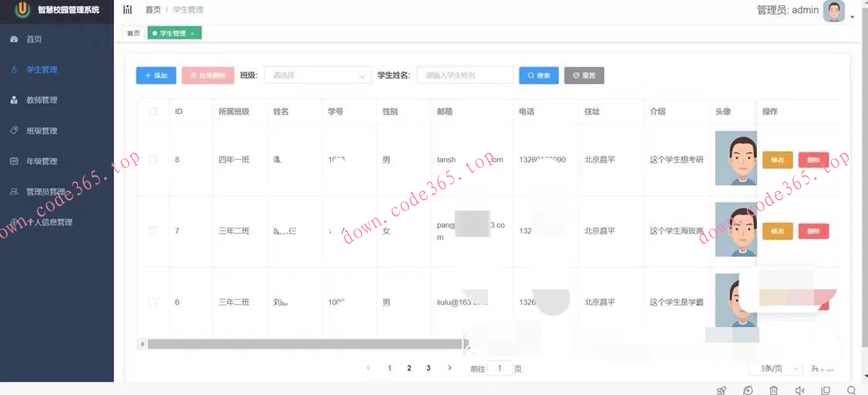Click the 班级管理 tag icon in sidebar

pos(15,130)
